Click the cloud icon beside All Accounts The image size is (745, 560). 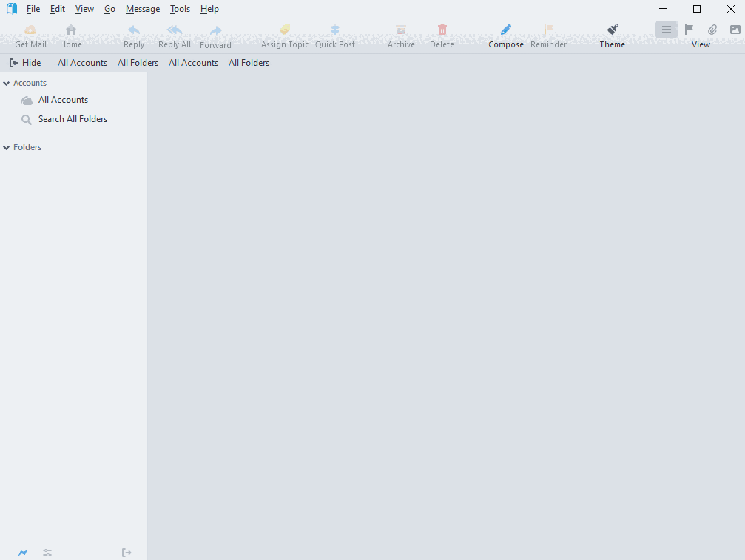pyautogui.click(x=27, y=100)
